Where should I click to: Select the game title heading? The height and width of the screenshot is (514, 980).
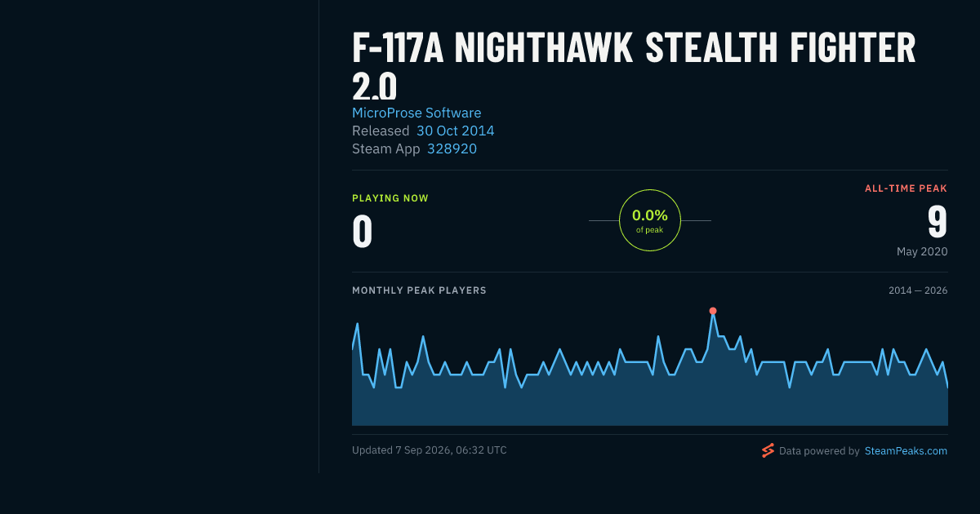(x=634, y=65)
